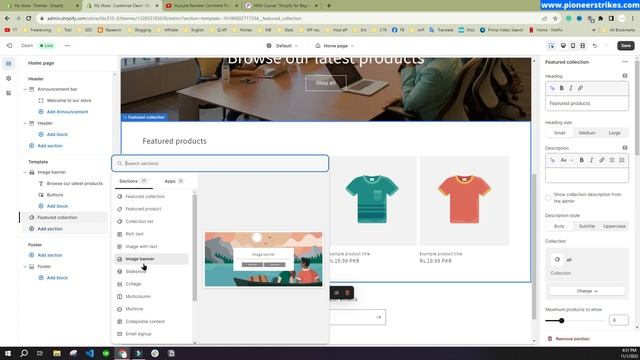
Task: Click the hide icon on the dark preview toolbar
Action: pyautogui.click(x=336, y=293)
